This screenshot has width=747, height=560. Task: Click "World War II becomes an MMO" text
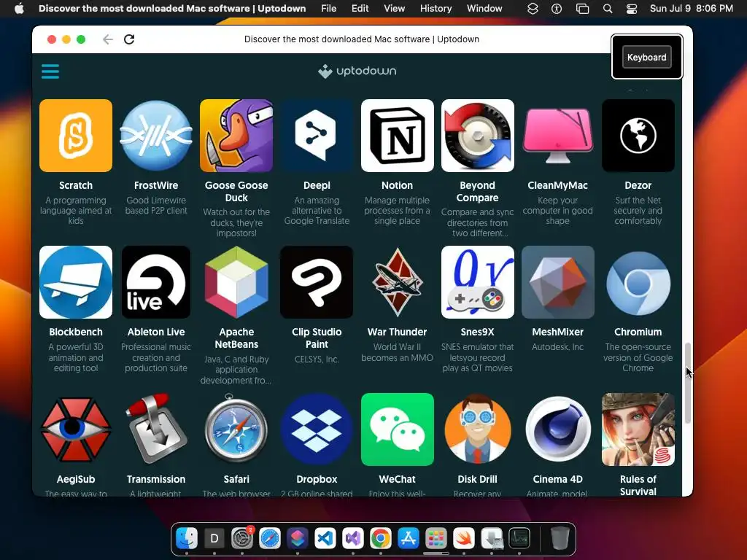[x=398, y=352]
